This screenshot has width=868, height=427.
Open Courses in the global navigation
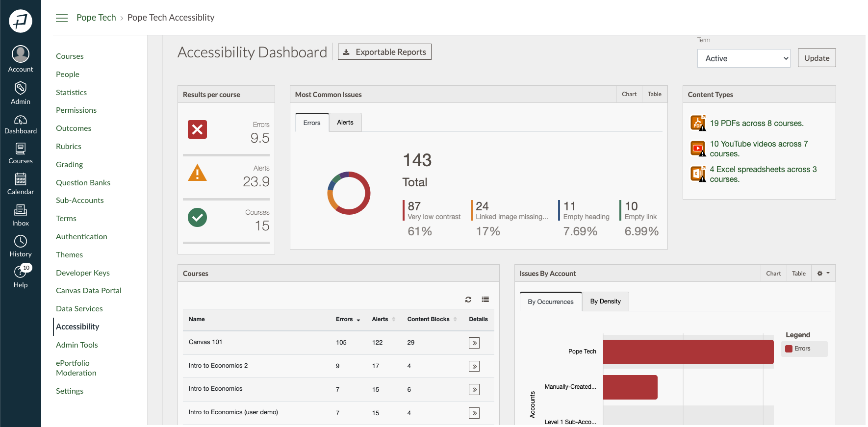tap(21, 153)
